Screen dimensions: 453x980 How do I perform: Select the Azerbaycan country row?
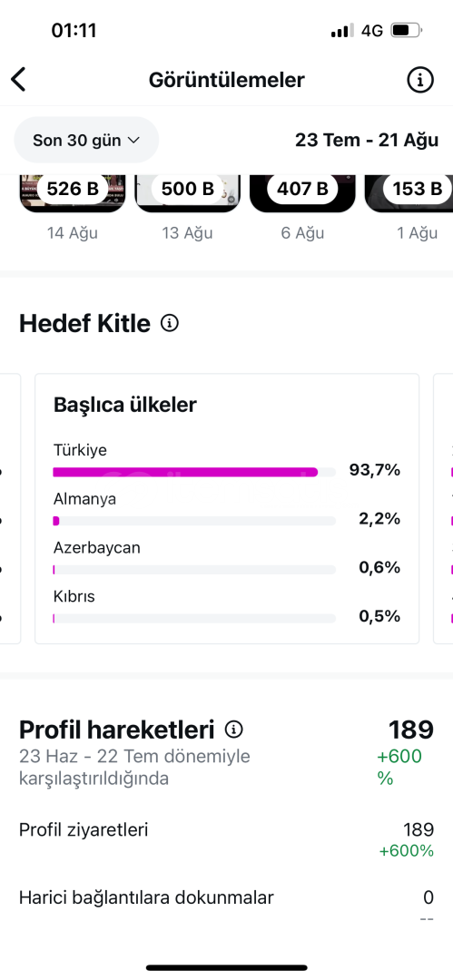(227, 558)
